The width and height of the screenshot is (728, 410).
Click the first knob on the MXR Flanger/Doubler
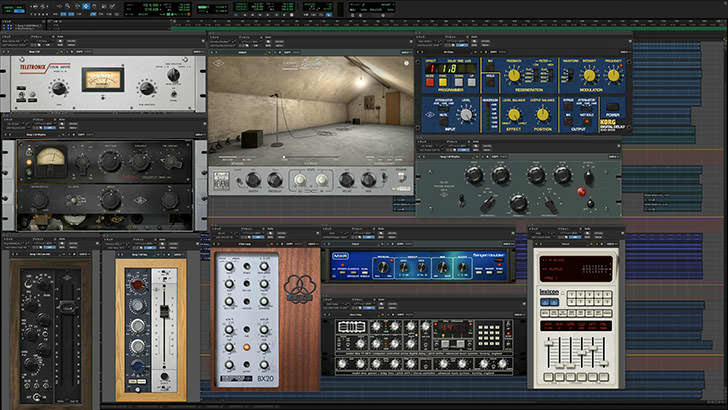tap(383, 267)
